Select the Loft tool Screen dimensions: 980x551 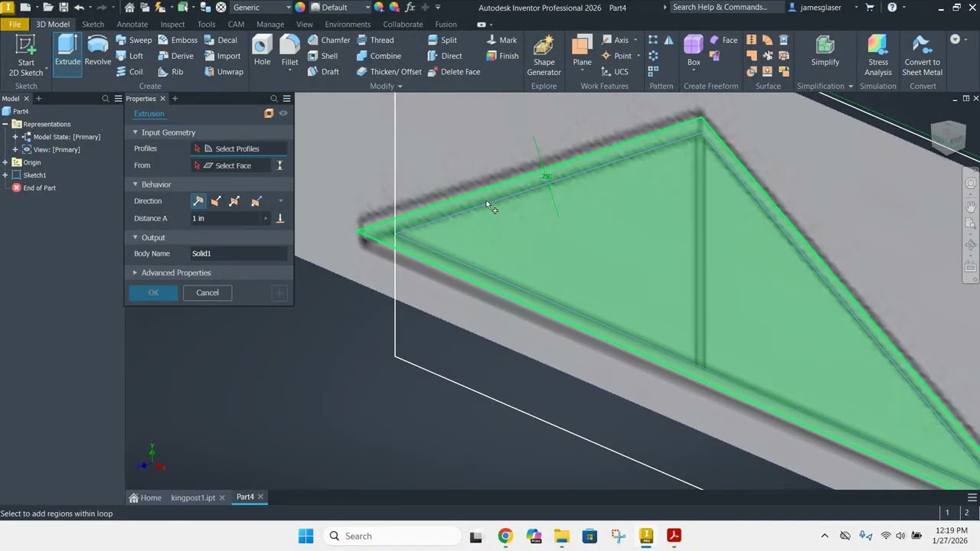point(129,56)
